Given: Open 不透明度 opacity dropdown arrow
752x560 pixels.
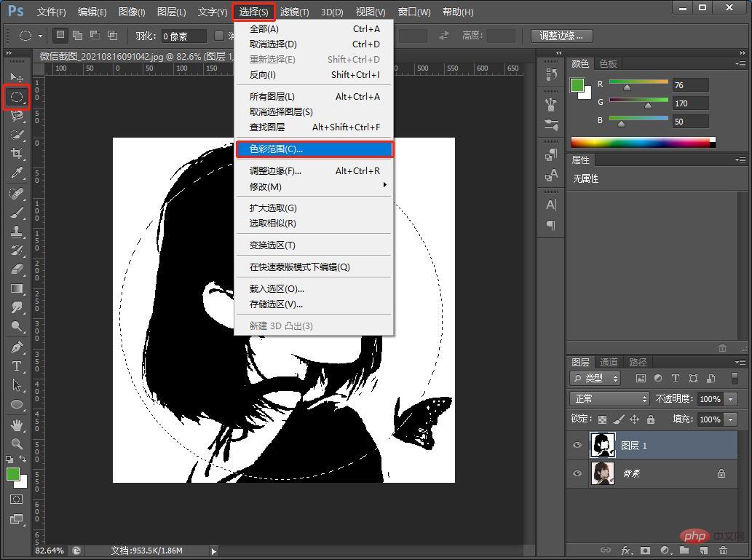Looking at the screenshot, I should point(731,399).
